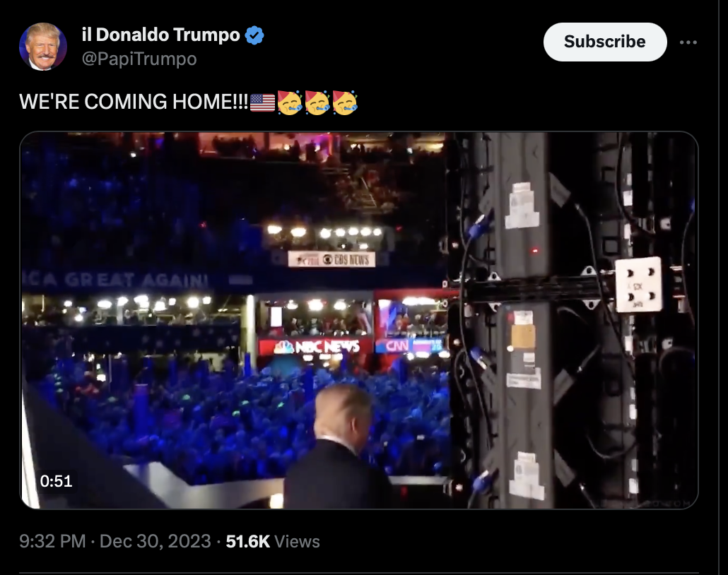Click the 0:51 video duration badge
Viewport: 728px width, 575px height.
point(56,481)
